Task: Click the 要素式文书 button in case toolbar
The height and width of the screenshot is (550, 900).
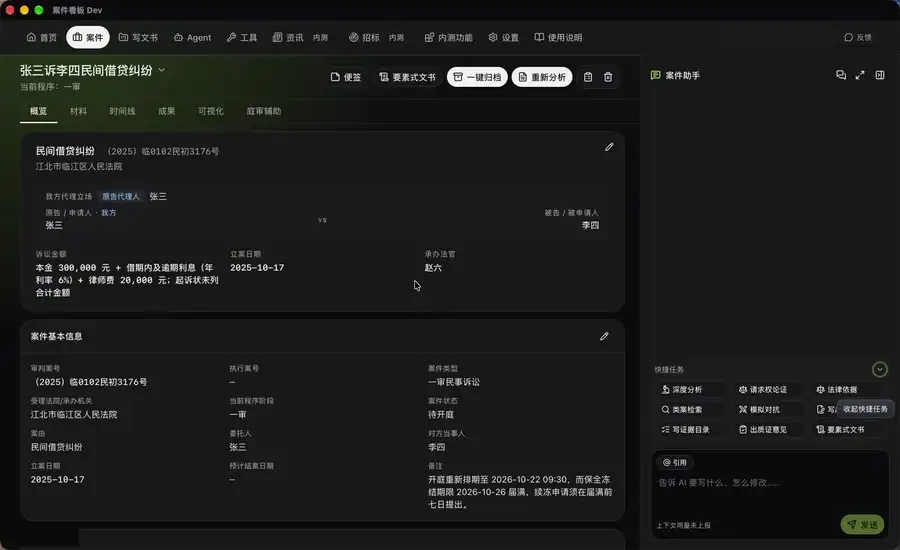Action: (407, 77)
